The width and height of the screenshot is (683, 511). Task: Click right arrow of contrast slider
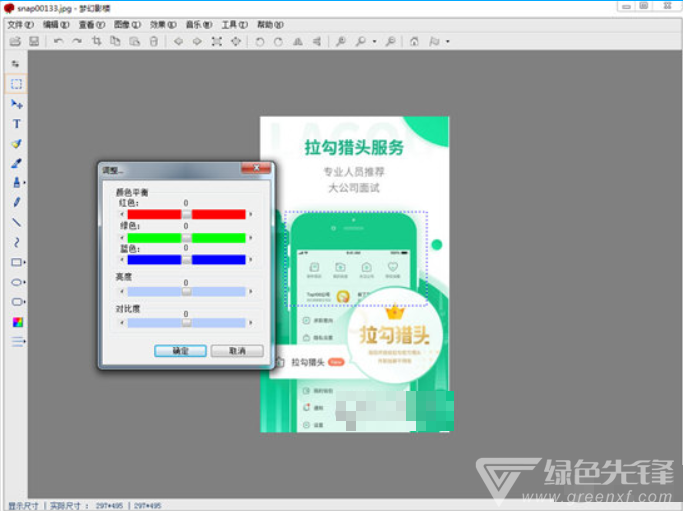tap(250, 323)
